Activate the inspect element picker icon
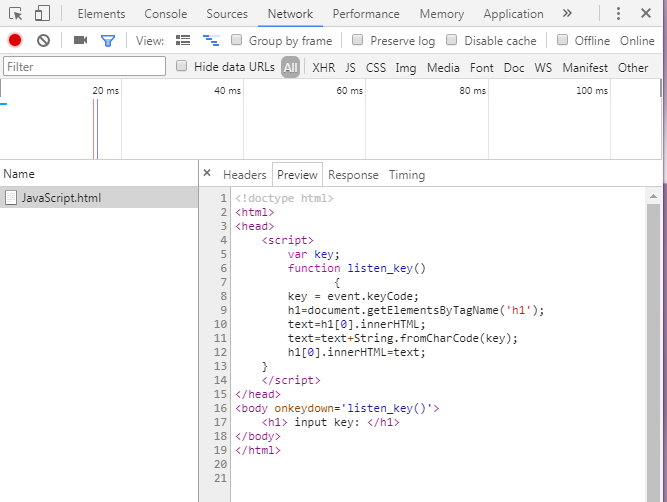667x502 pixels. pos(16,14)
